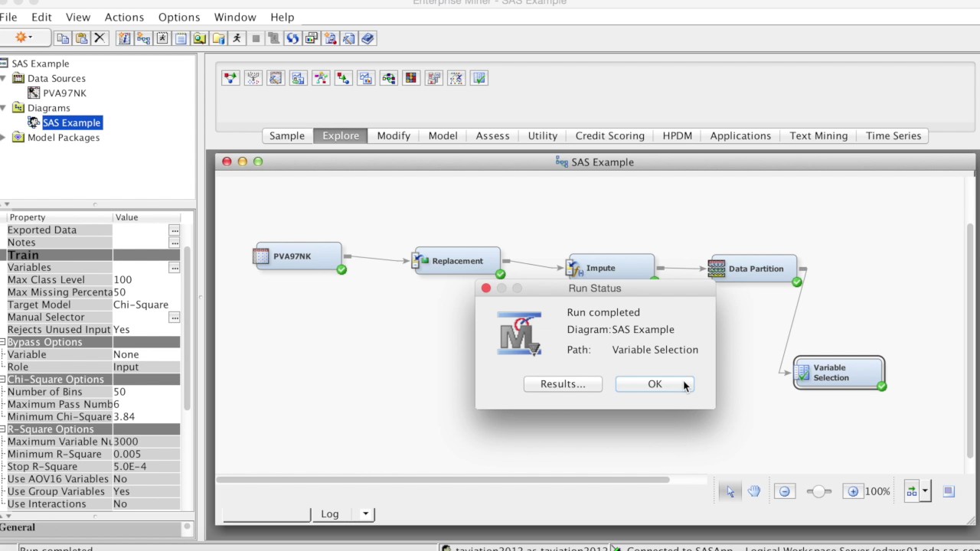Select the DMDB node icon
The height and width of the screenshot is (551, 980).
coord(276,78)
